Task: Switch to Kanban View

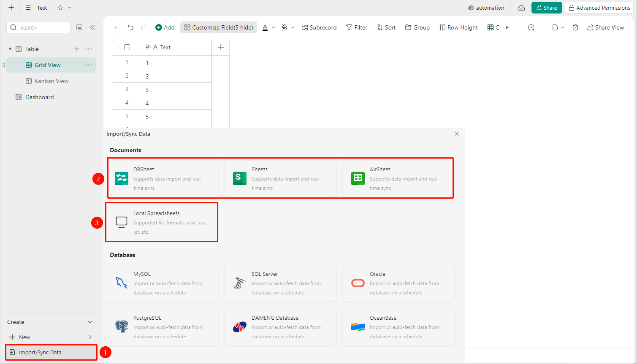Action: [x=51, y=81]
